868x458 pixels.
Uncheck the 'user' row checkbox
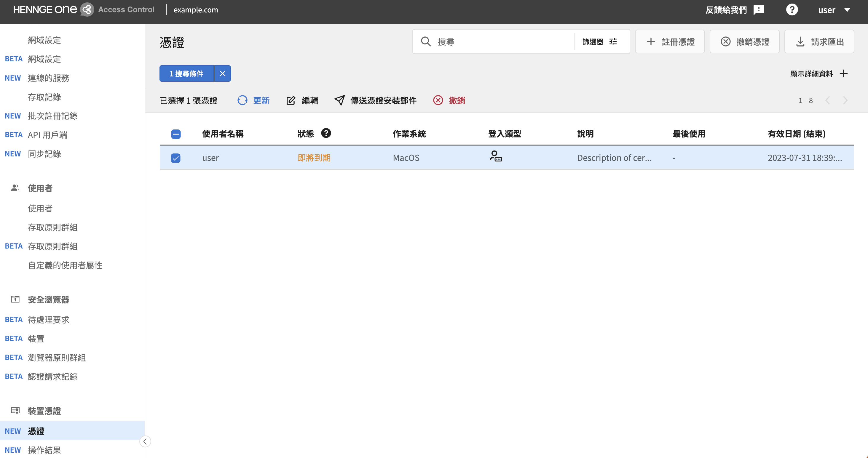pyautogui.click(x=175, y=158)
